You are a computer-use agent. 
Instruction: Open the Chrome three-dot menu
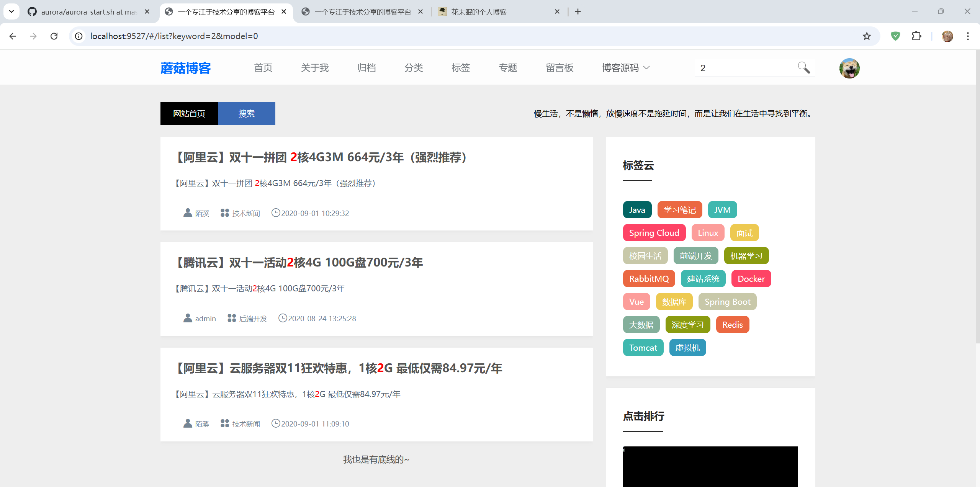point(968,36)
